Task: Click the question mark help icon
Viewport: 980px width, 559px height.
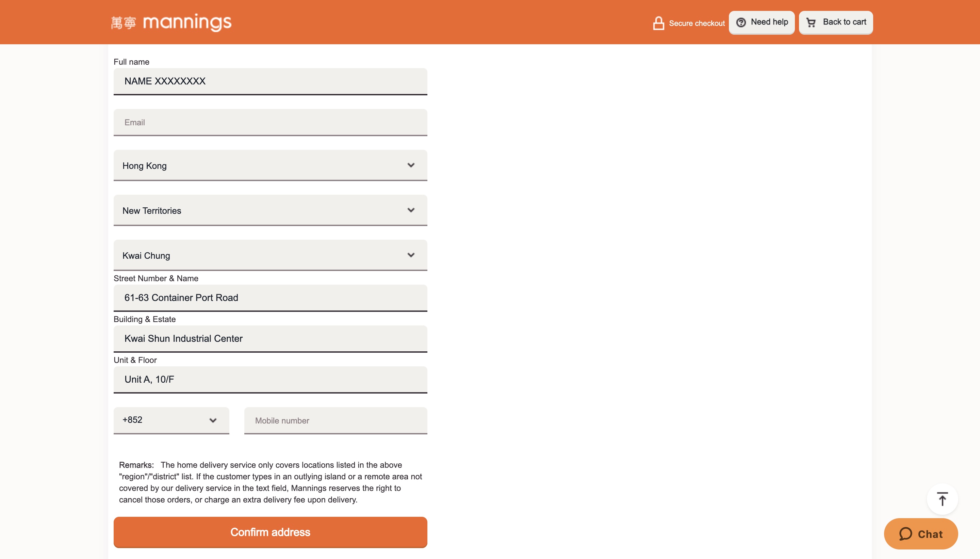Action: (x=741, y=22)
